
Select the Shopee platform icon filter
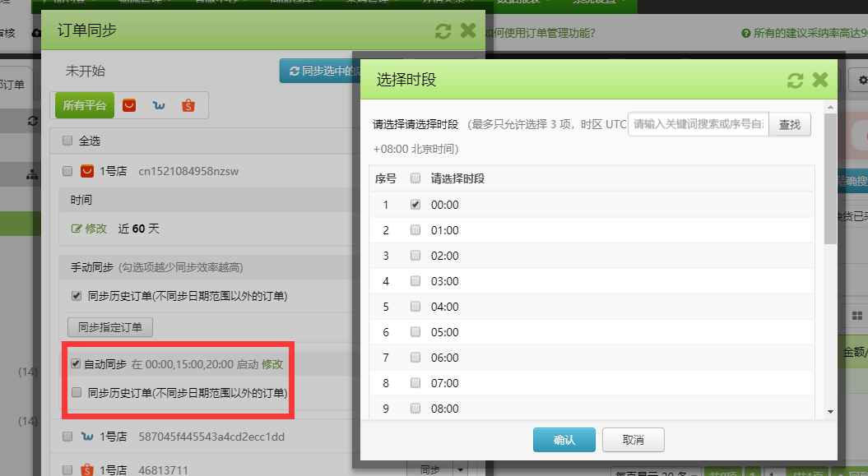click(188, 105)
